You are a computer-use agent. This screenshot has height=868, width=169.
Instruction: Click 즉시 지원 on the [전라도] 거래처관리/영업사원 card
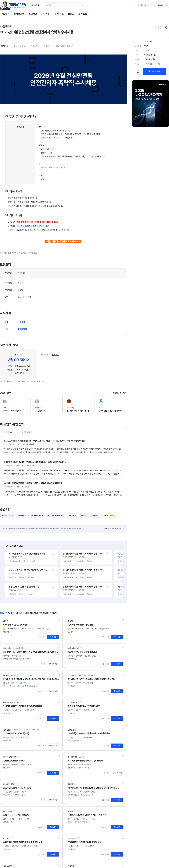pos(117,637)
